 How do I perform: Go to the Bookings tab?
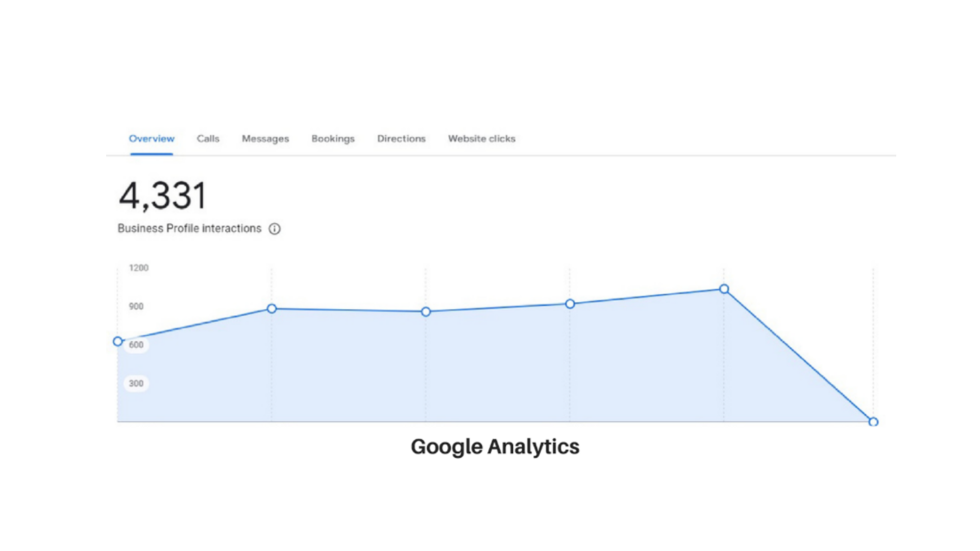(x=333, y=139)
